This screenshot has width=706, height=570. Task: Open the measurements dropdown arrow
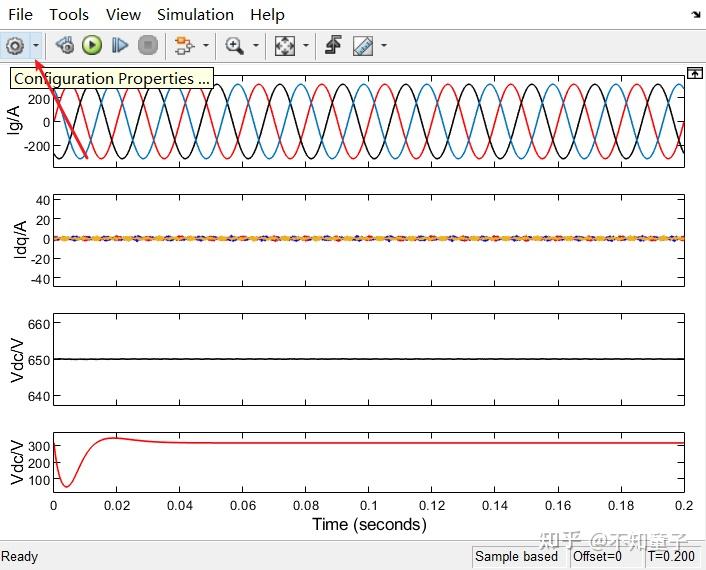[x=384, y=45]
